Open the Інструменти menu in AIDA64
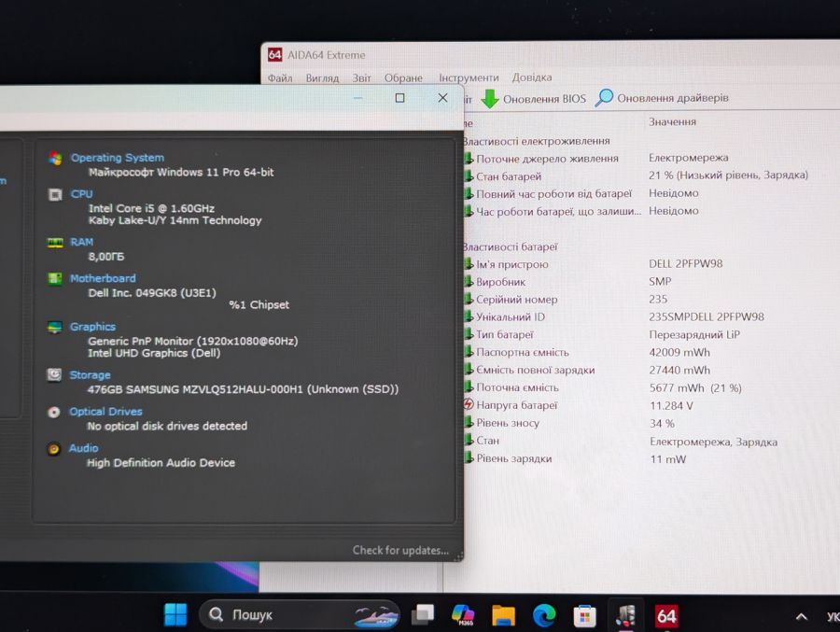840x632 pixels. point(469,77)
